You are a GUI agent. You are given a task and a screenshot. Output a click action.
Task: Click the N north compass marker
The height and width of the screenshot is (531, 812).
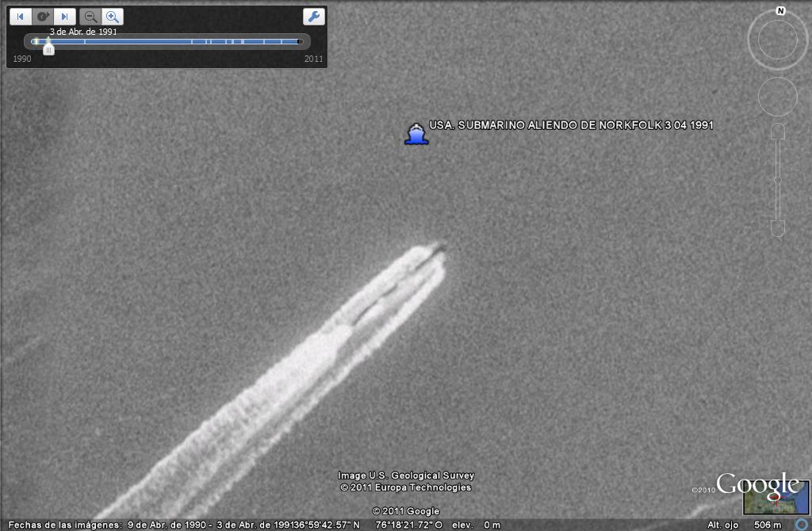tap(780, 11)
